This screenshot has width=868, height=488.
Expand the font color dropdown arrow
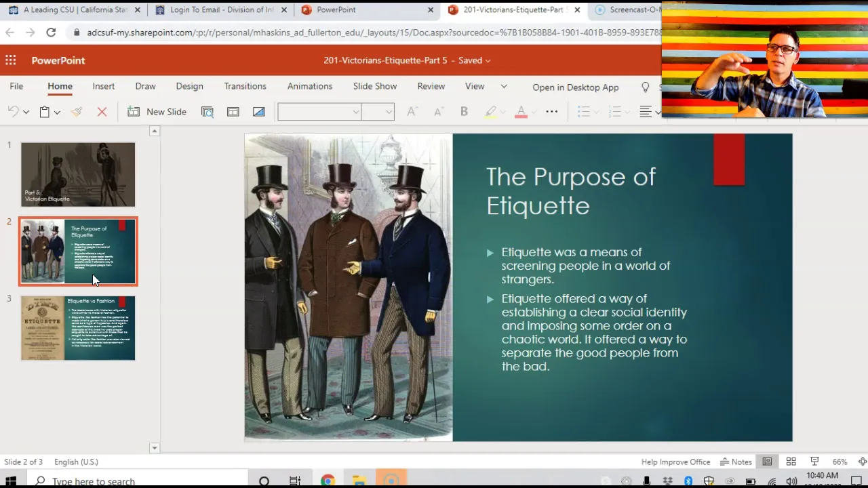534,112
